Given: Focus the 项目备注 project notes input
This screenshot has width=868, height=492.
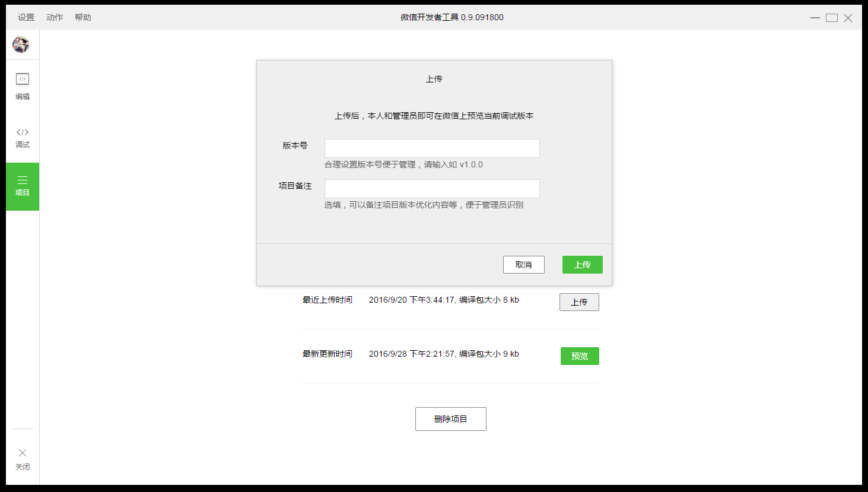Looking at the screenshot, I should pyautogui.click(x=431, y=188).
